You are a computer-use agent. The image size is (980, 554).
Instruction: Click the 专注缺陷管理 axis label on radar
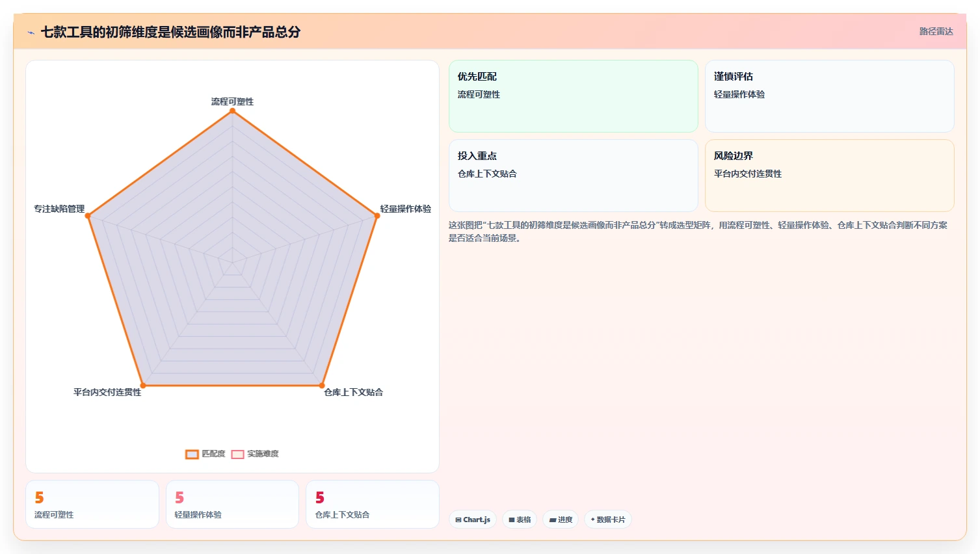[x=59, y=209]
